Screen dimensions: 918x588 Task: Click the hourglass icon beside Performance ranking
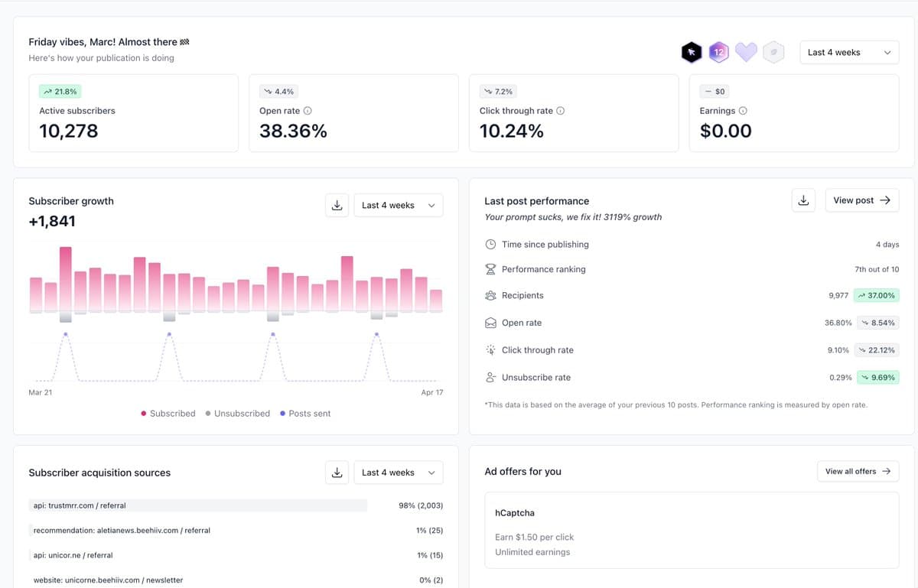pyautogui.click(x=491, y=269)
